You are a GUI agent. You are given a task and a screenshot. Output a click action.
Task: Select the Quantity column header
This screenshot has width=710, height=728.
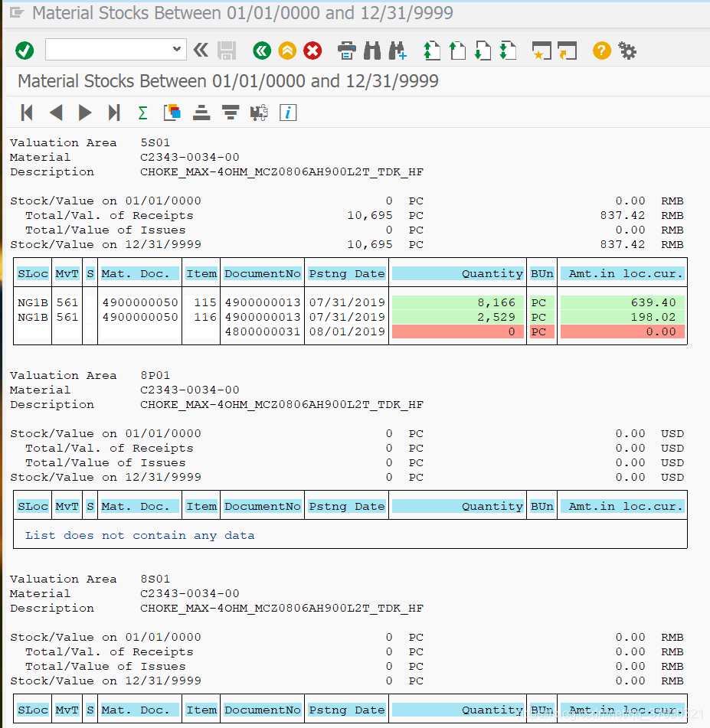(x=457, y=272)
